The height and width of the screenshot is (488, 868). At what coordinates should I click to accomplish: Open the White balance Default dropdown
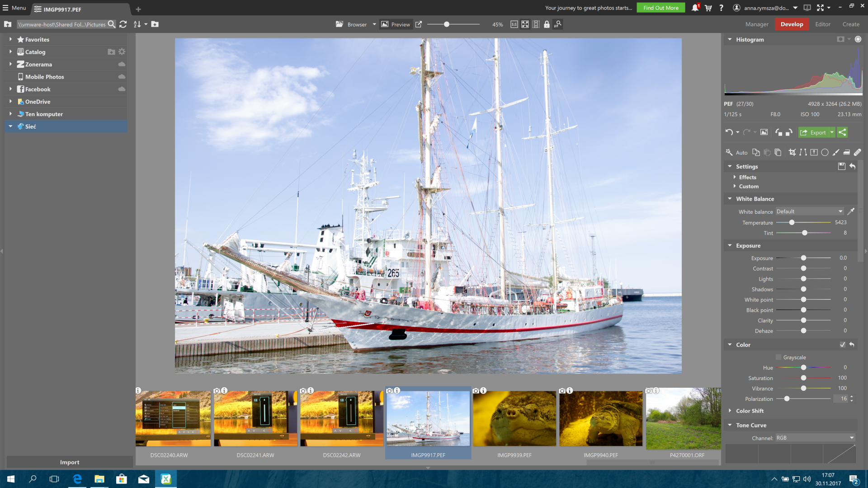(x=810, y=211)
